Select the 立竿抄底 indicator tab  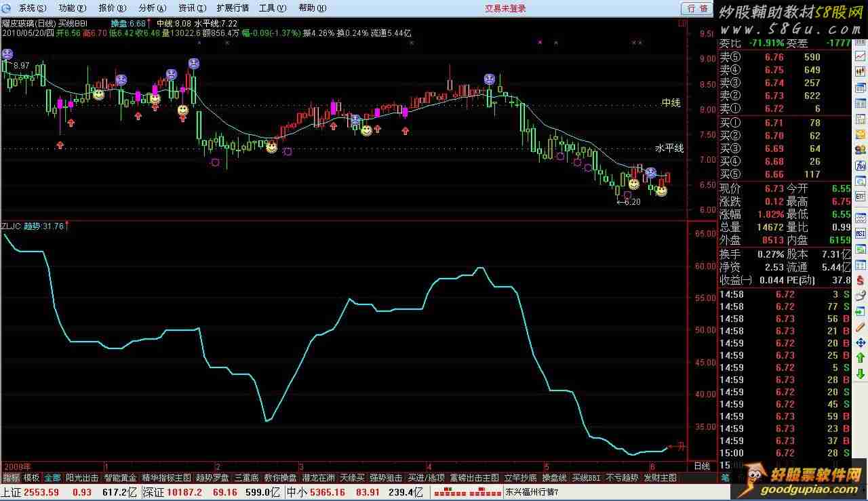pos(521,477)
